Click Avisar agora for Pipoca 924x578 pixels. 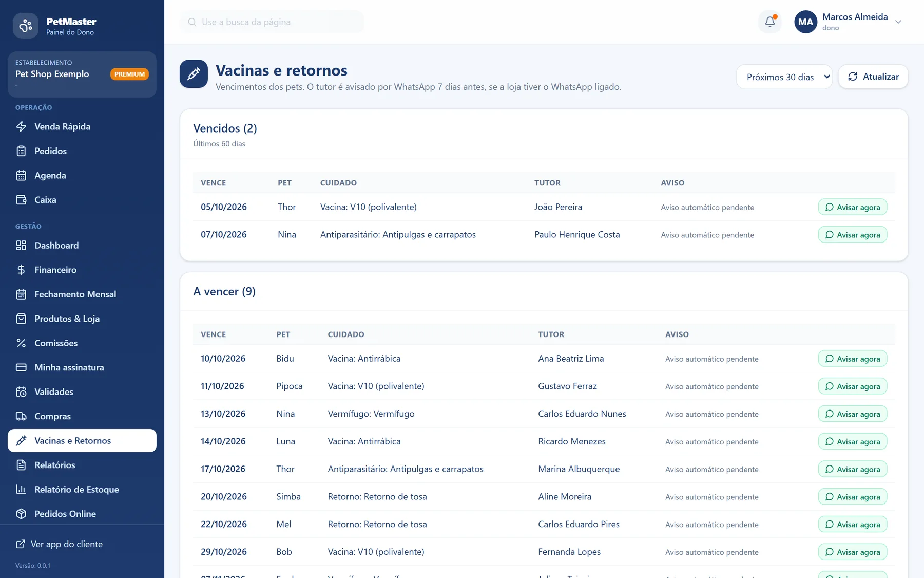tap(853, 386)
